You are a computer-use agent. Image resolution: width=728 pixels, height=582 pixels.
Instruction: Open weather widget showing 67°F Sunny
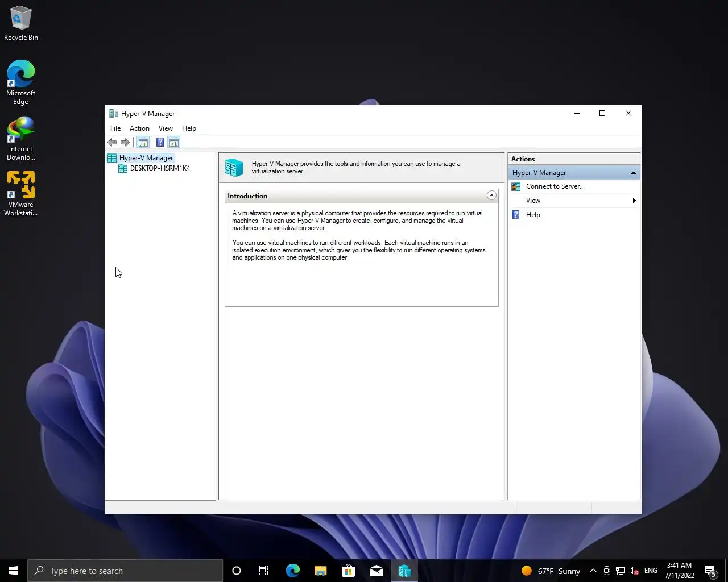tap(551, 571)
